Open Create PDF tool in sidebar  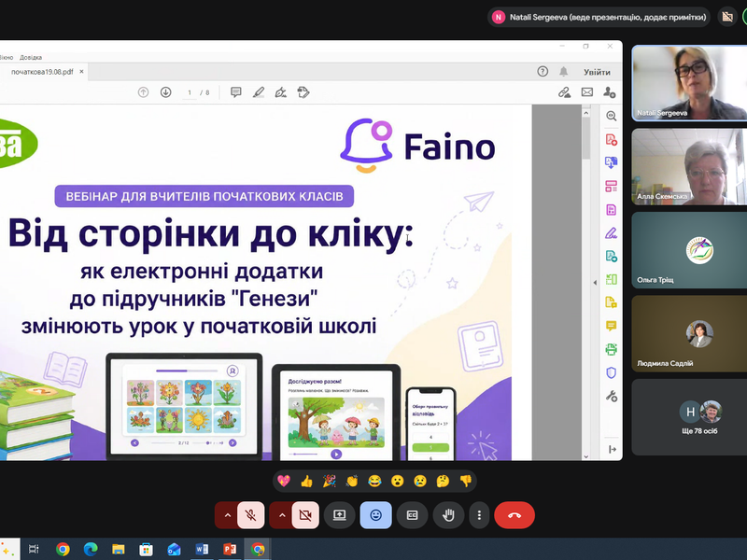click(612, 139)
